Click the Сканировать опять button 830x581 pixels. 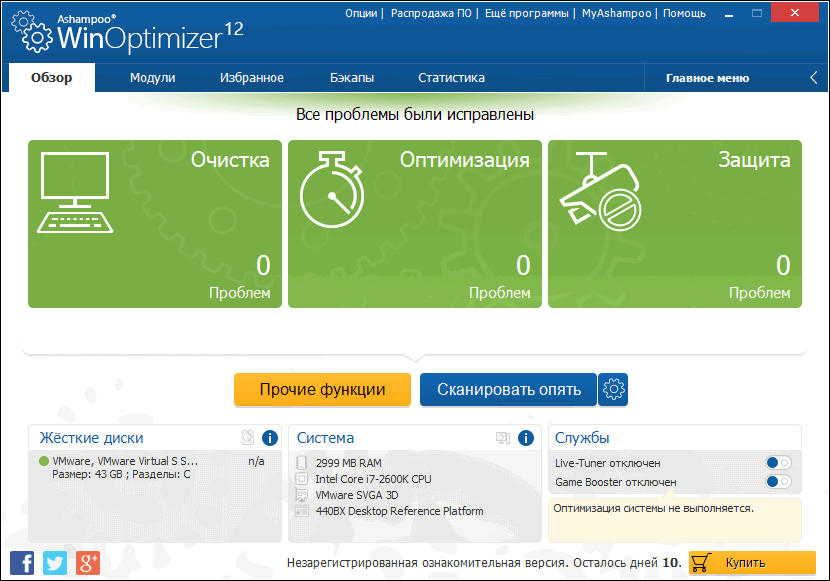coord(508,389)
